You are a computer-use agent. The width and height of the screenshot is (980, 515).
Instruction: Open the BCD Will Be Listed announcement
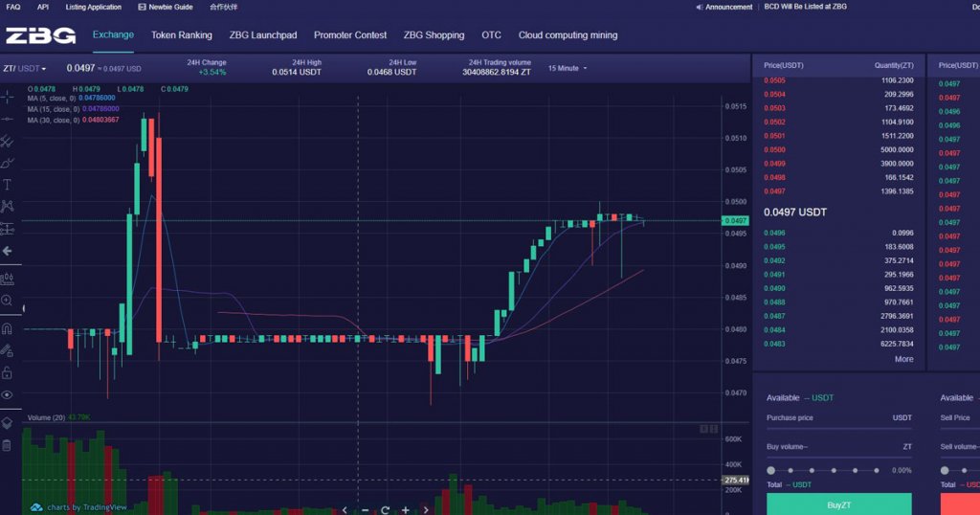coord(805,7)
